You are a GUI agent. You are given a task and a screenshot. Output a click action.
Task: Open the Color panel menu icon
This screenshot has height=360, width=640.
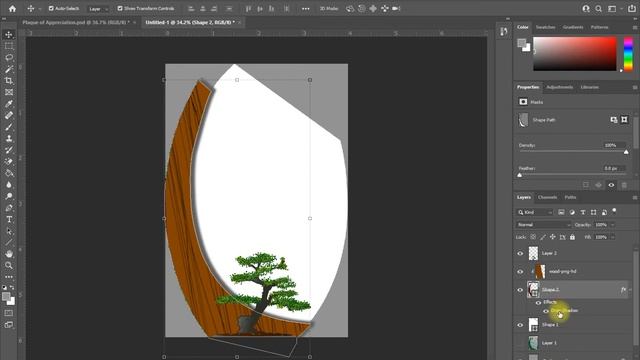point(635,27)
